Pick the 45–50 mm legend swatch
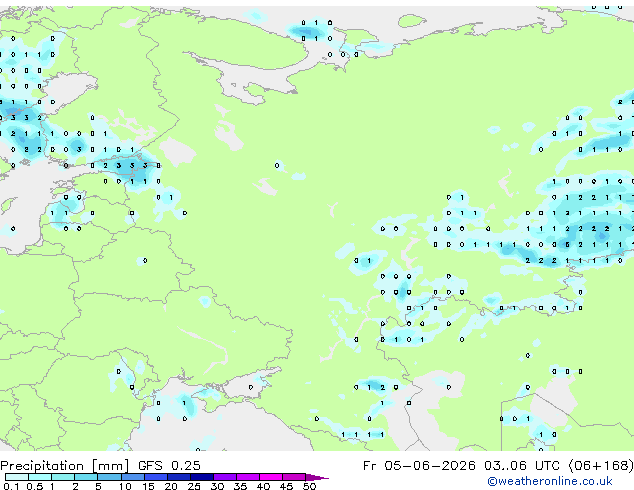This screenshot has width=634, height=490. pyautogui.click(x=294, y=477)
